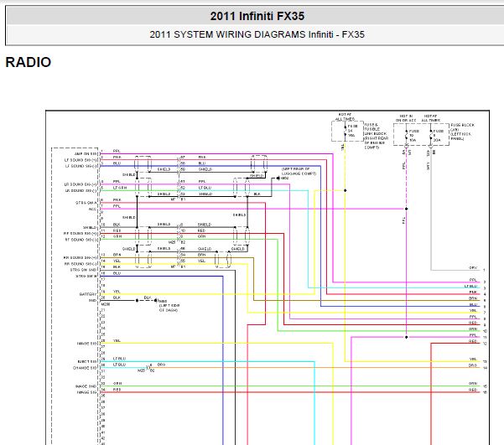Click the GND pin label beside pin 20
Screen dimensions: 504x445
click(x=92, y=300)
